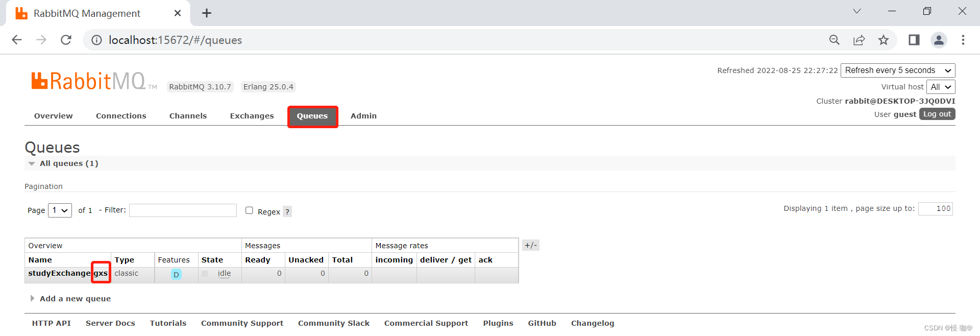Click the RabbitMQ logo

(x=88, y=81)
